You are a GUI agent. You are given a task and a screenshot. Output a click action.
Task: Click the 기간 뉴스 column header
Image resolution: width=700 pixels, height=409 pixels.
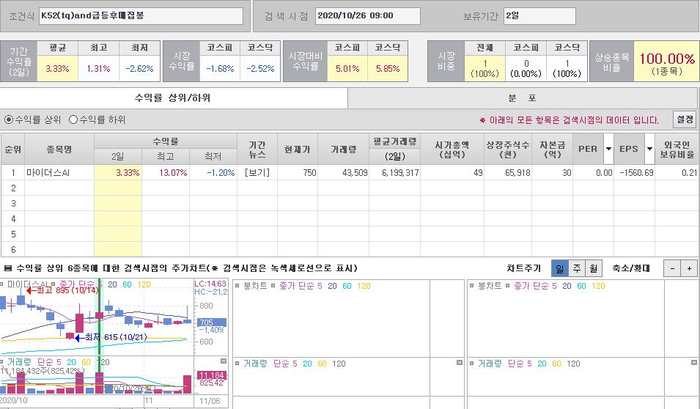[x=257, y=149]
